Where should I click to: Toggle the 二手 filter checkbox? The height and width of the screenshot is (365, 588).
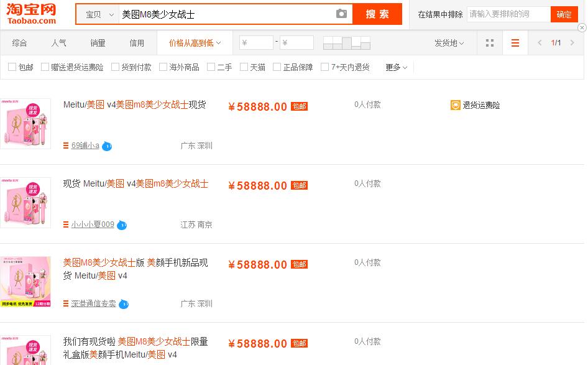tap(211, 67)
